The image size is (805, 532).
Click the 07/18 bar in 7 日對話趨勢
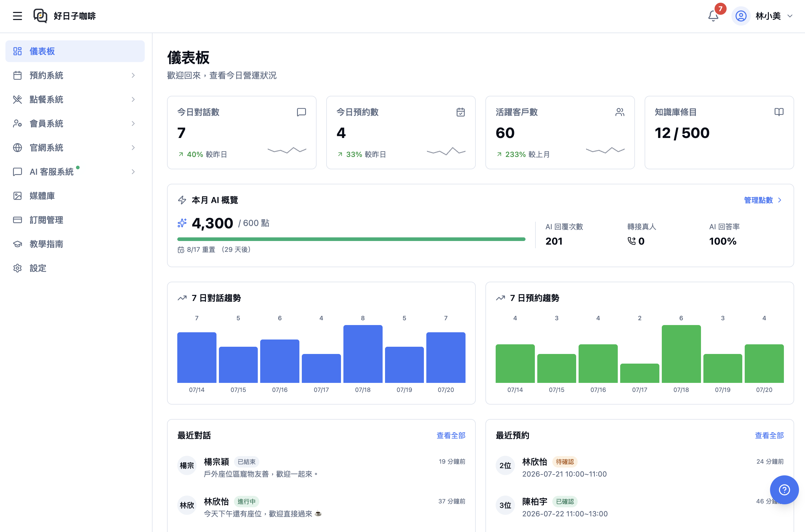click(x=363, y=354)
